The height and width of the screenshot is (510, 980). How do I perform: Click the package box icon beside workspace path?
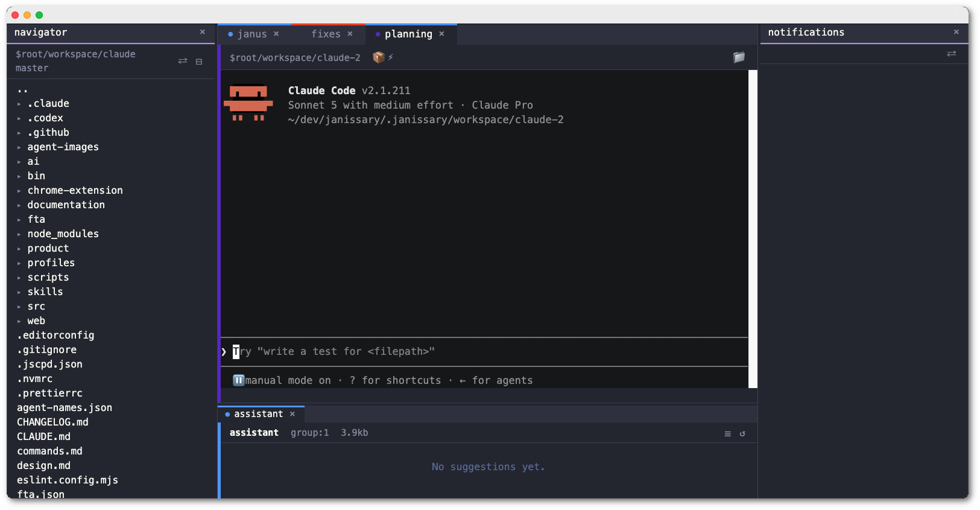[x=379, y=57]
